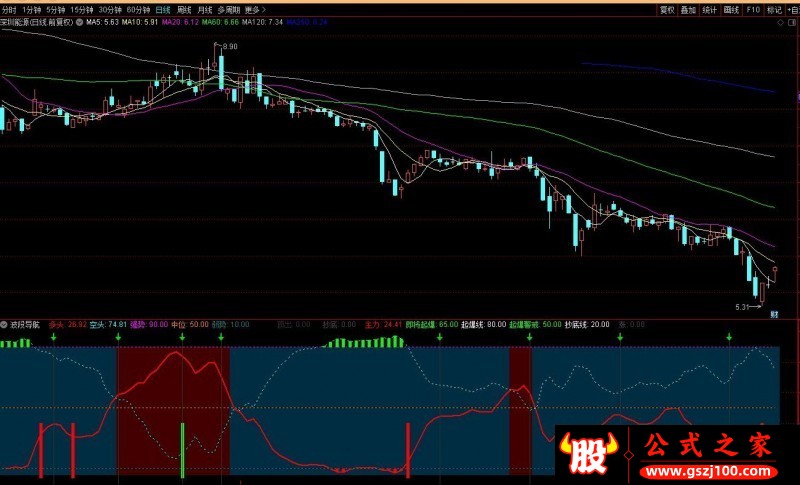
Task: Switch to the 分时 intraday chart tab
Action: [9, 10]
